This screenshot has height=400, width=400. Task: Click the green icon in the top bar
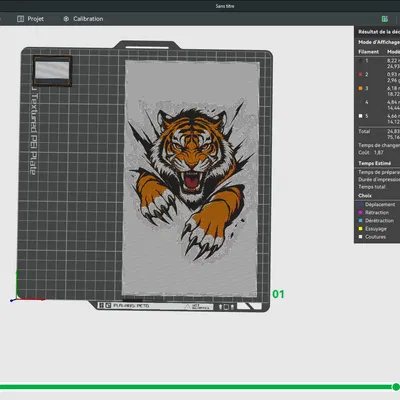[385, 19]
